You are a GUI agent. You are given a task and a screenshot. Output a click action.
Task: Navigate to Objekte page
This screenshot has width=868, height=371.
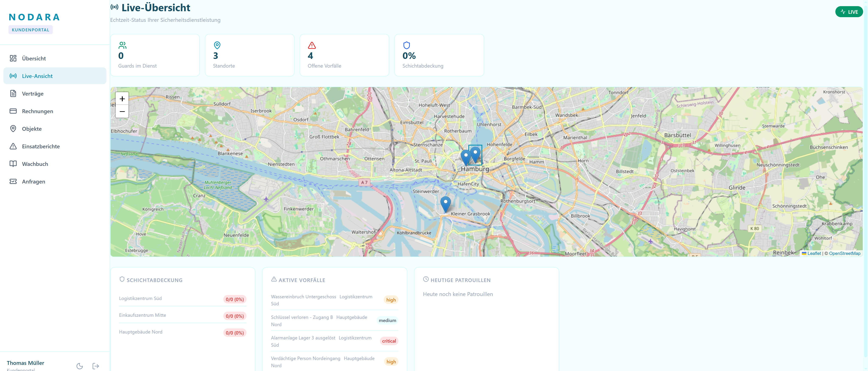point(55,128)
